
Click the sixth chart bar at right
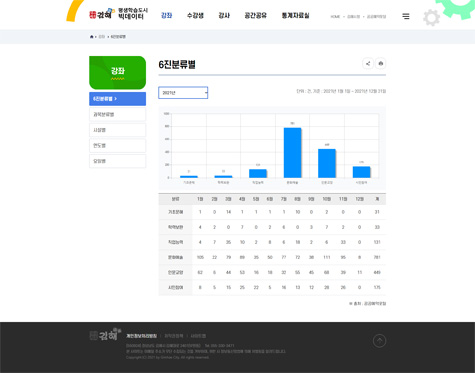(x=361, y=172)
